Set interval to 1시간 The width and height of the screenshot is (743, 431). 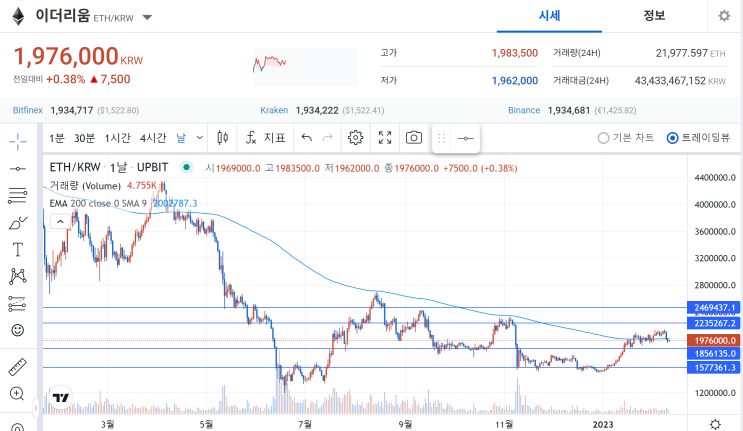[118, 138]
